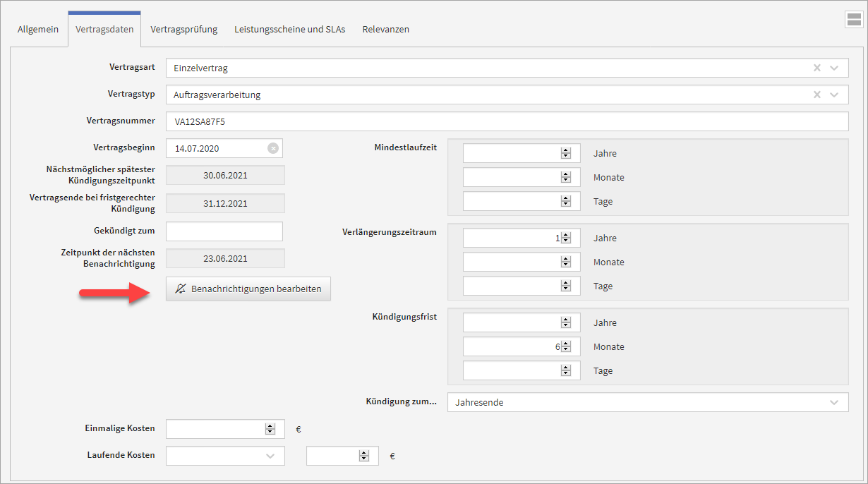Screen dimensions: 868x484
Task: Click spinner of Mindestlaufzeit Jahre field
Action: tap(565, 153)
